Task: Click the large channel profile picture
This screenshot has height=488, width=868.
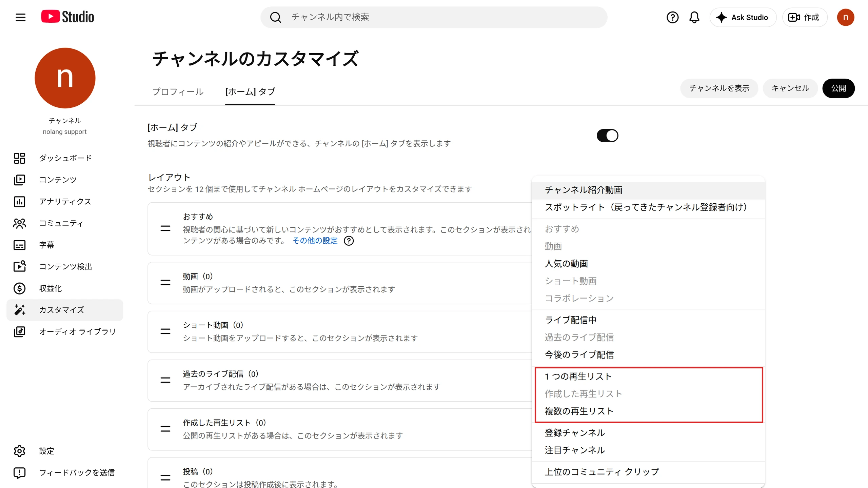Action: tap(65, 78)
